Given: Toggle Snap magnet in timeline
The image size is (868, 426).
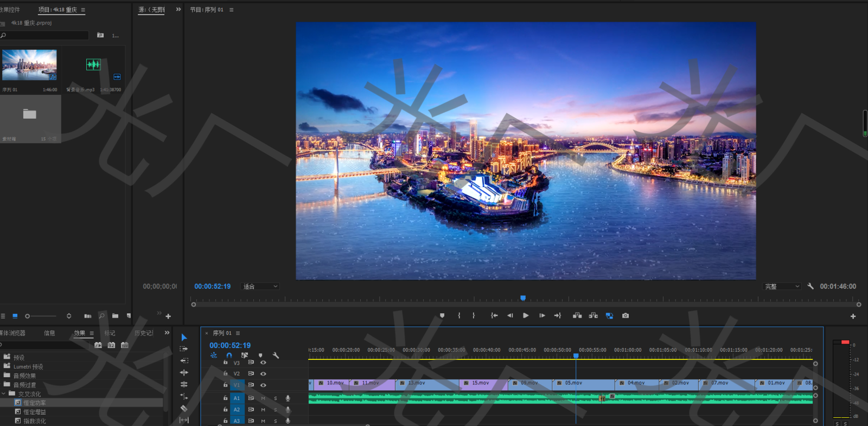Looking at the screenshot, I should (229, 356).
